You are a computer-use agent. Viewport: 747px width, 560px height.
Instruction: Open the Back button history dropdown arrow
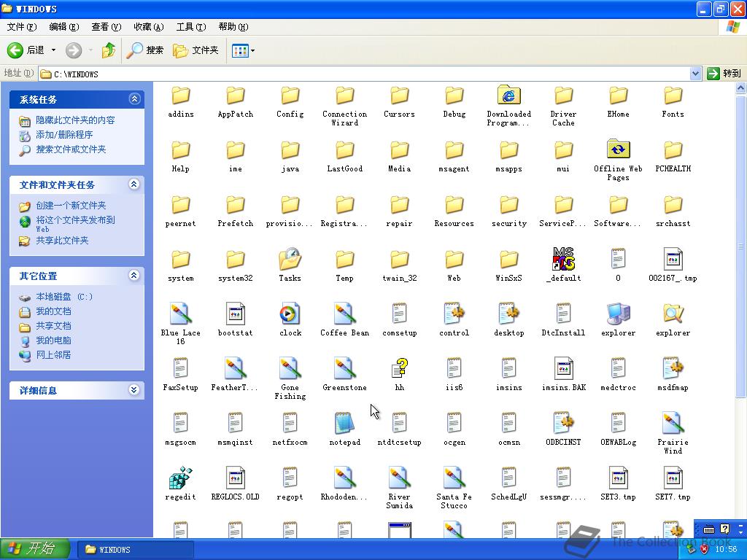click(x=53, y=50)
